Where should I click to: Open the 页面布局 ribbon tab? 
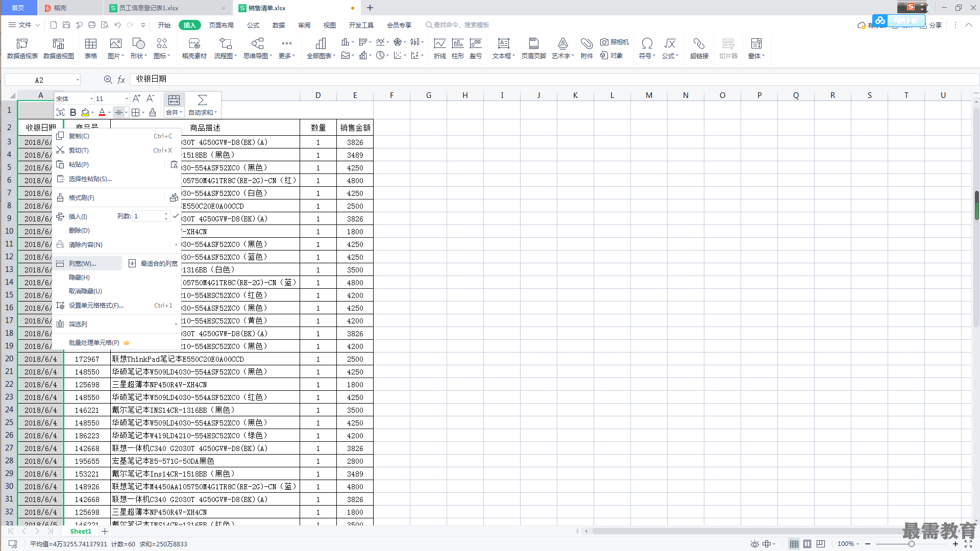222,25
